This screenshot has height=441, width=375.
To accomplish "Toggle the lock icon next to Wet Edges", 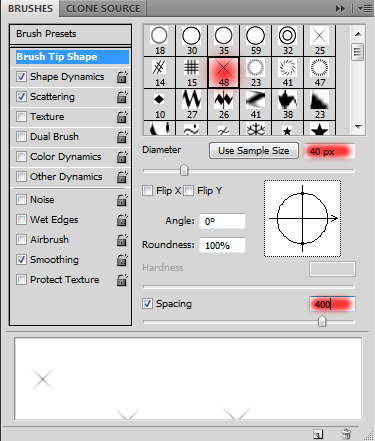I will 122,220.
